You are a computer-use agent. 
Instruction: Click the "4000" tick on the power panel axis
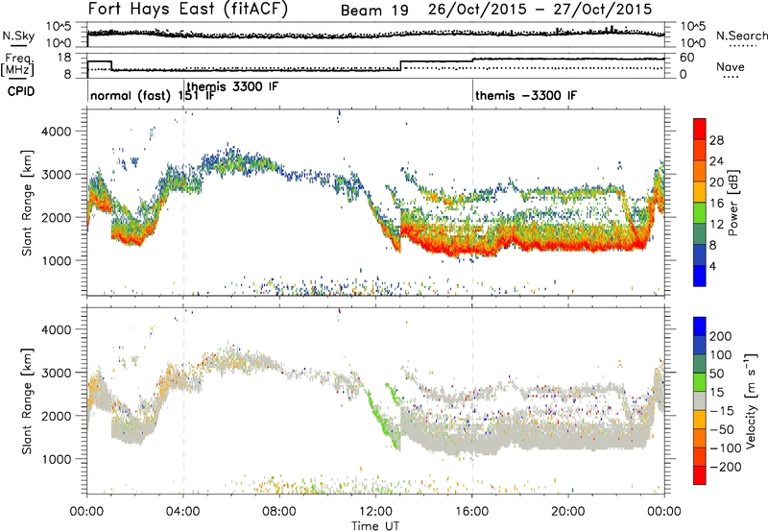tap(56, 132)
